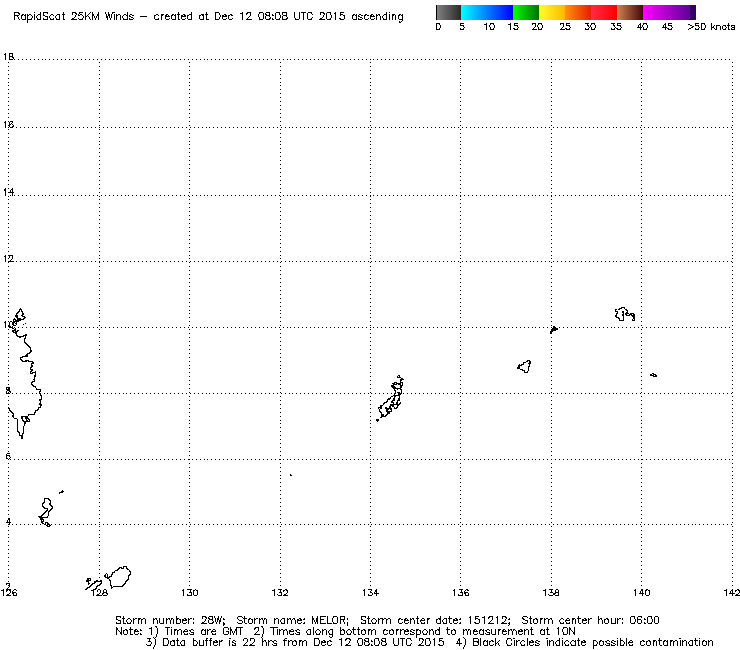
Task: Click the small island outline near 137E 9N
Action: pos(524,366)
